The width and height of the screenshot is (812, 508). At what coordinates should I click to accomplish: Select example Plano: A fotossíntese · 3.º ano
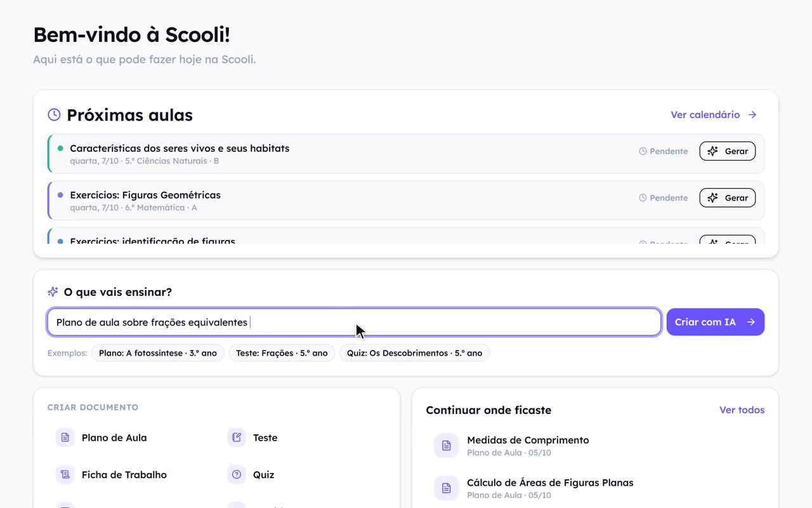click(x=158, y=353)
